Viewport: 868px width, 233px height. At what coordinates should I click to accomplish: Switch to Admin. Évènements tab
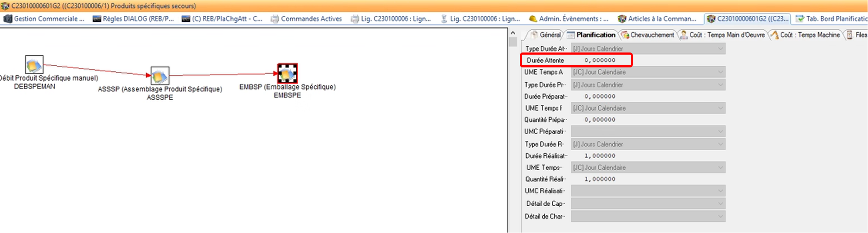pos(568,19)
